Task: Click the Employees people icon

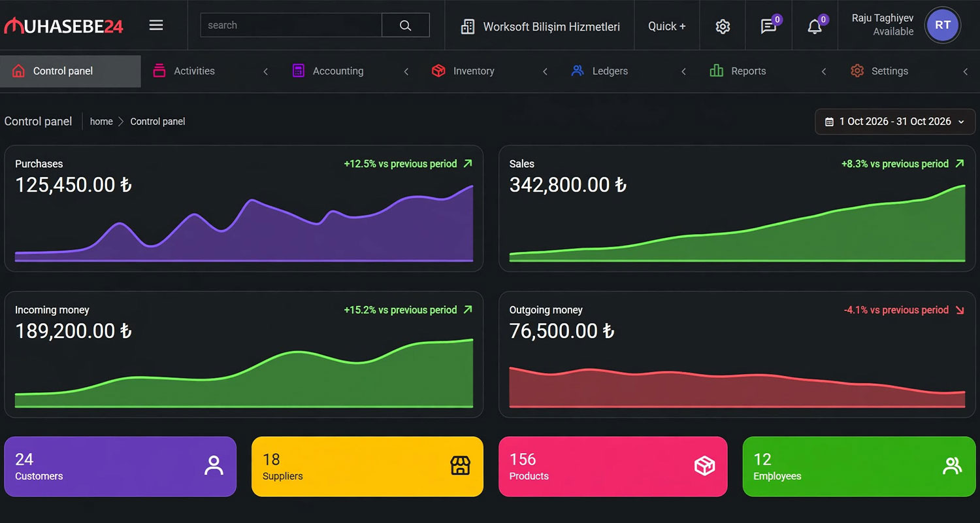Action: pyautogui.click(x=953, y=466)
